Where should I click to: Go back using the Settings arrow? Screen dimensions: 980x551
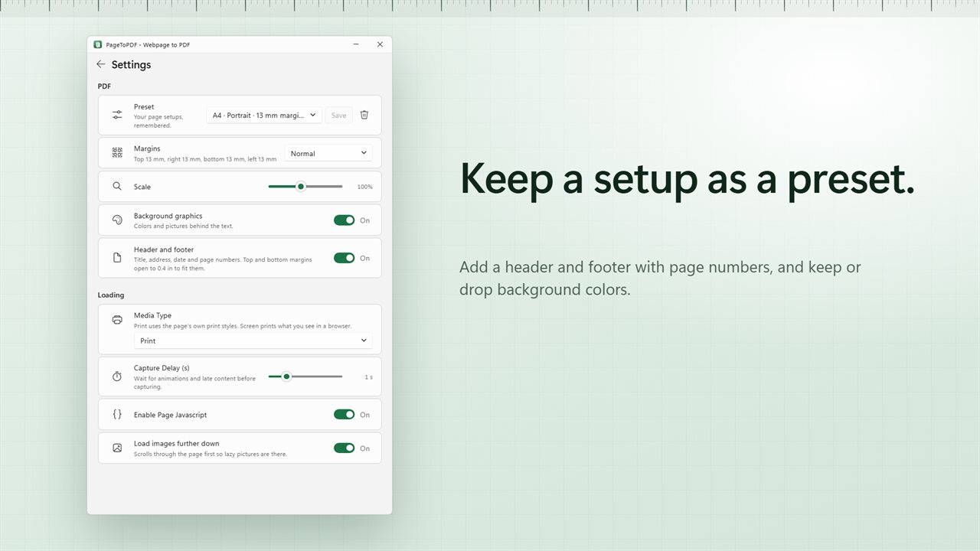pos(100,64)
